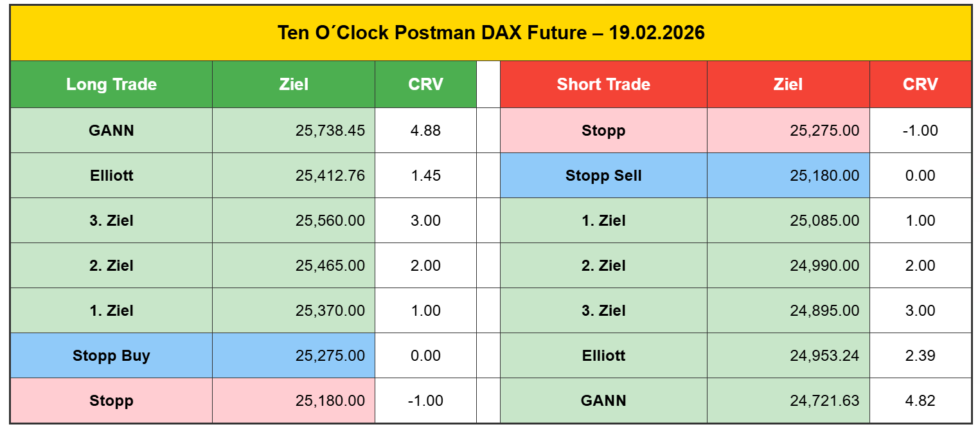Select the blue Stopp Buy cell
Viewport: 980px width, 429px height.
point(111,356)
